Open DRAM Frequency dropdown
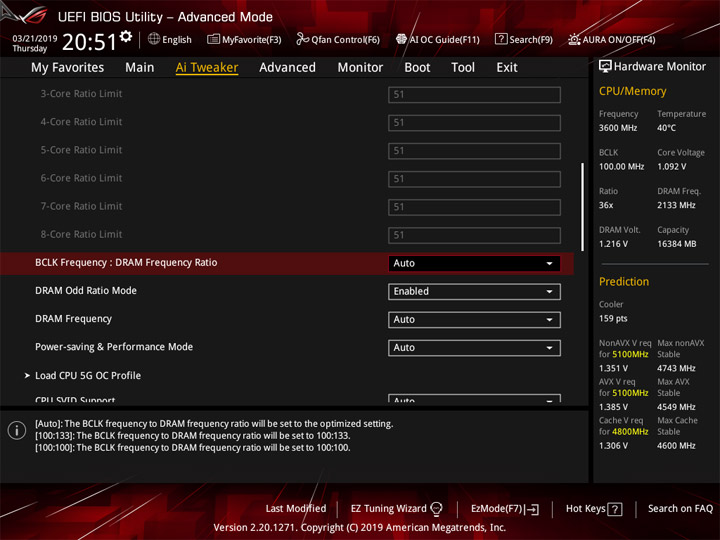Image resolution: width=720 pixels, height=540 pixels. point(474,320)
